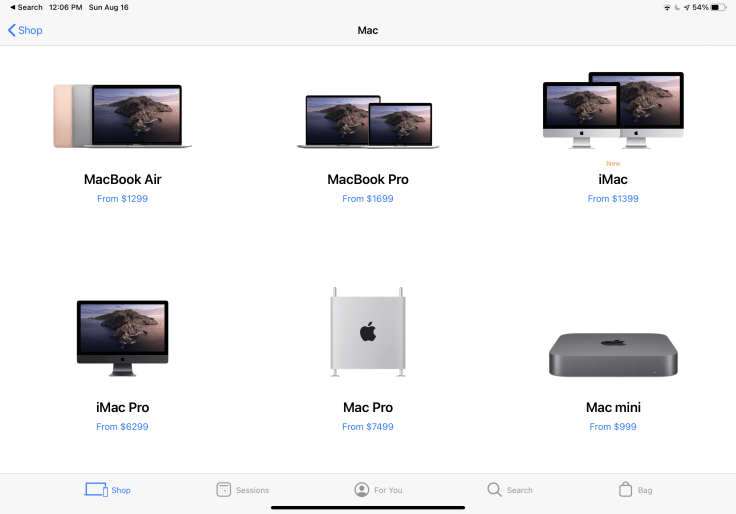Open the MacBook Pro product image
This screenshot has height=514, width=736.
point(368,122)
